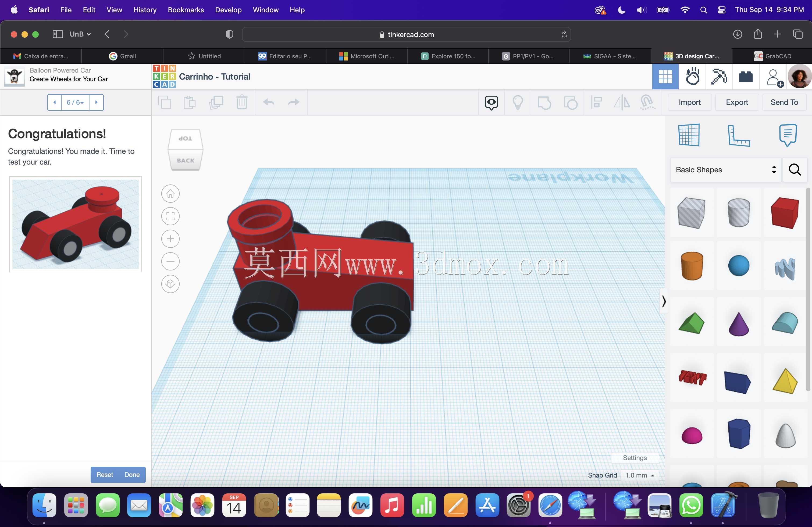Open the UnB tab group dropdown
This screenshot has width=812, height=527.
[80, 34]
